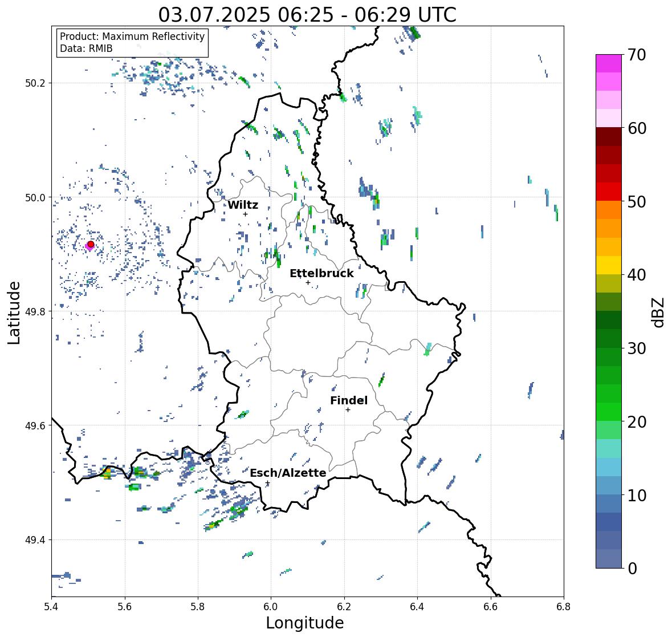Click the top magenta swatch of the colorbar
Viewport: 672px width, 637px height.
[x=609, y=63]
